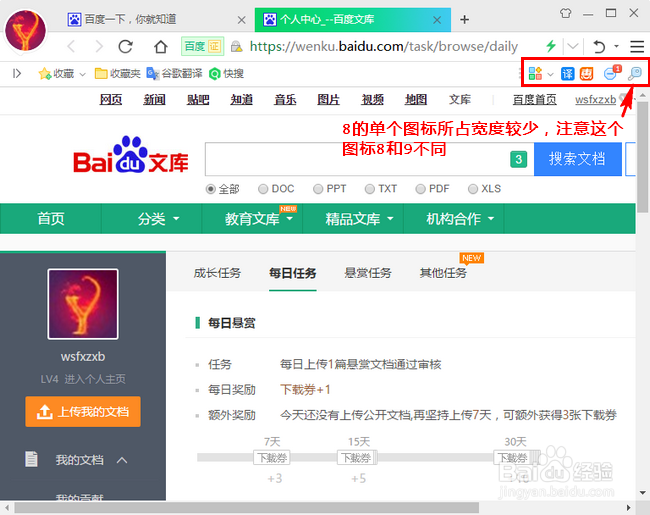The height and width of the screenshot is (515, 650).
Task: Click the 上传我的文档 button
Action: click(x=83, y=411)
